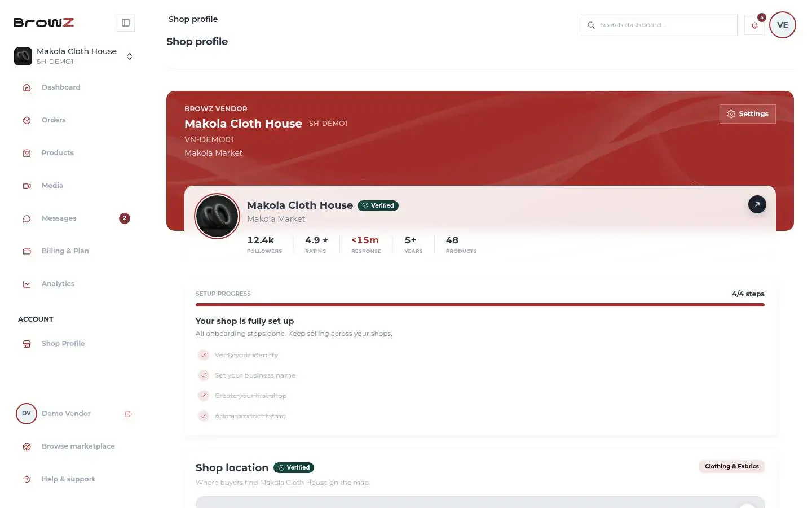Open the VE user avatar menu
812x508 pixels.
click(783, 25)
